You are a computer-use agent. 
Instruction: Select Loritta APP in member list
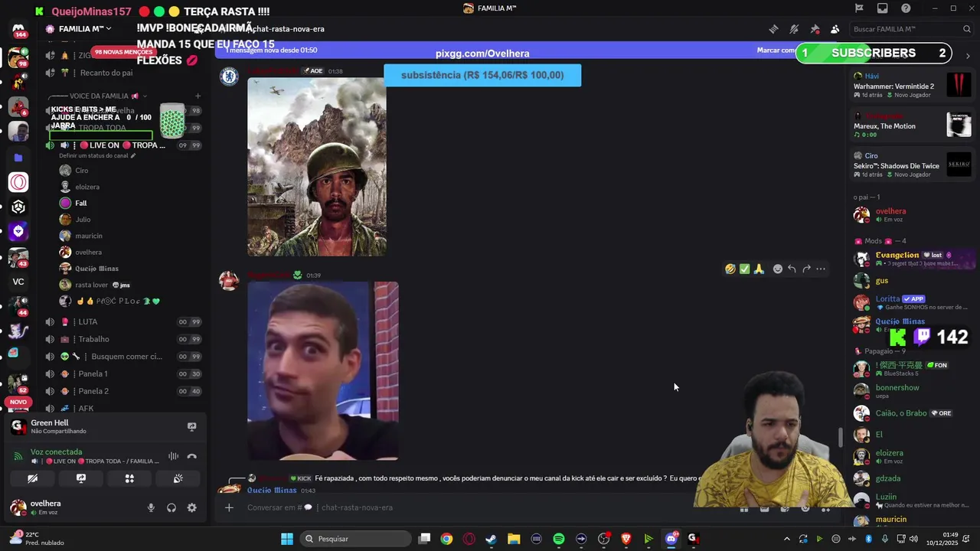click(x=913, y=302)
